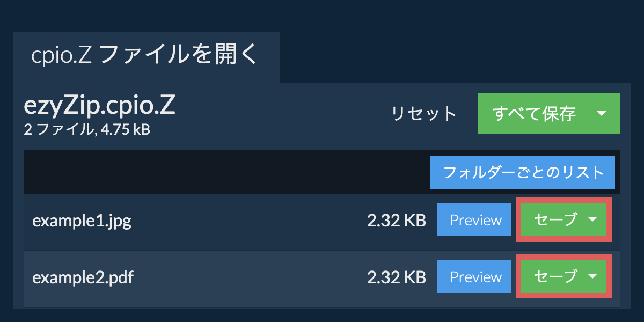Click empty row space right of example1.jpg name
Image resolution: width=644 pixels, height=322 pixels.
(x=241, y=221)
